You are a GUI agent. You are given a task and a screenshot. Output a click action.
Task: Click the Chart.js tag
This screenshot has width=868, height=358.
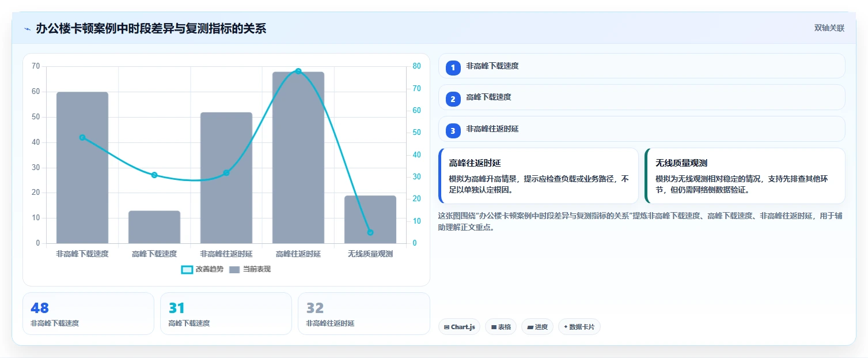click(x=459, y=327)
